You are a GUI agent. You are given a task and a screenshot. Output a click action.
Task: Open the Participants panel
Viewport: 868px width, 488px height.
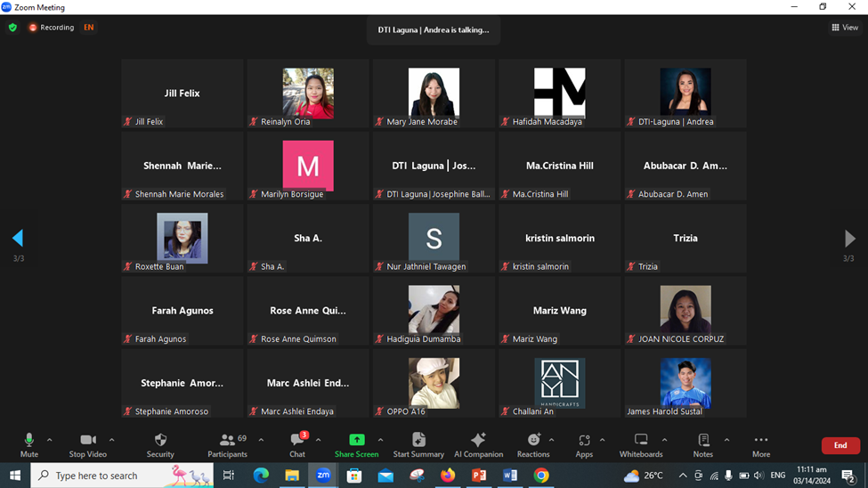tap(228, 443)
